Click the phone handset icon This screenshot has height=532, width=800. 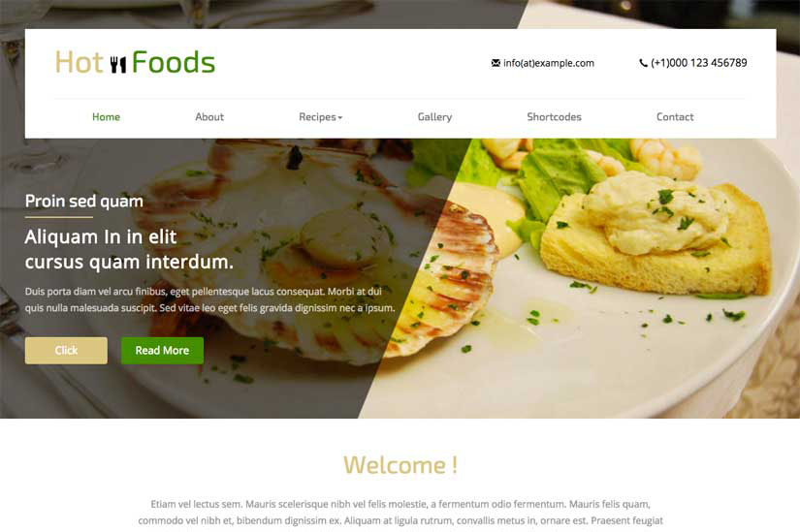pyautogui.click(x=643, y=63)
